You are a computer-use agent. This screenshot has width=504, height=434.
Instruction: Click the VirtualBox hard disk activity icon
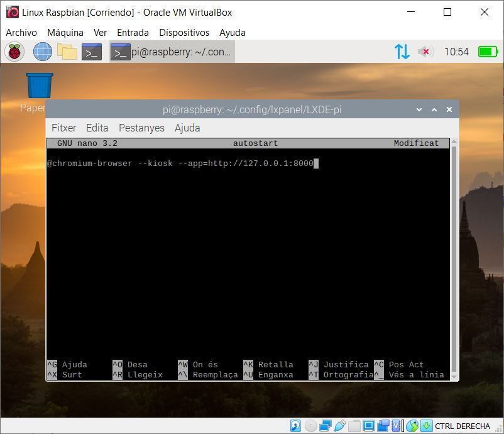(296, 426)
